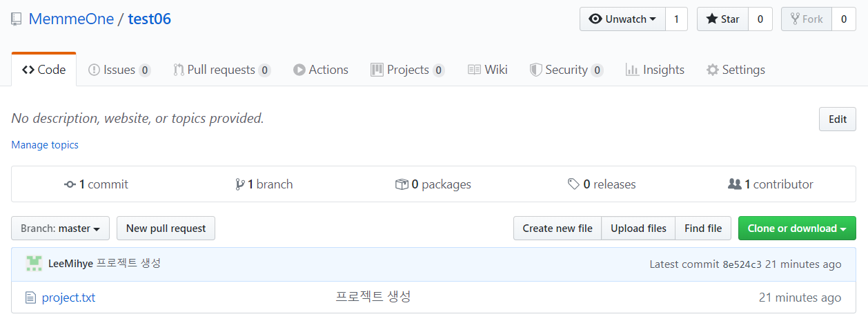The width and height of the screenshot is (868, 321).
Task: Open latest commit message next to LeeMihye
Action: (128, 263)
